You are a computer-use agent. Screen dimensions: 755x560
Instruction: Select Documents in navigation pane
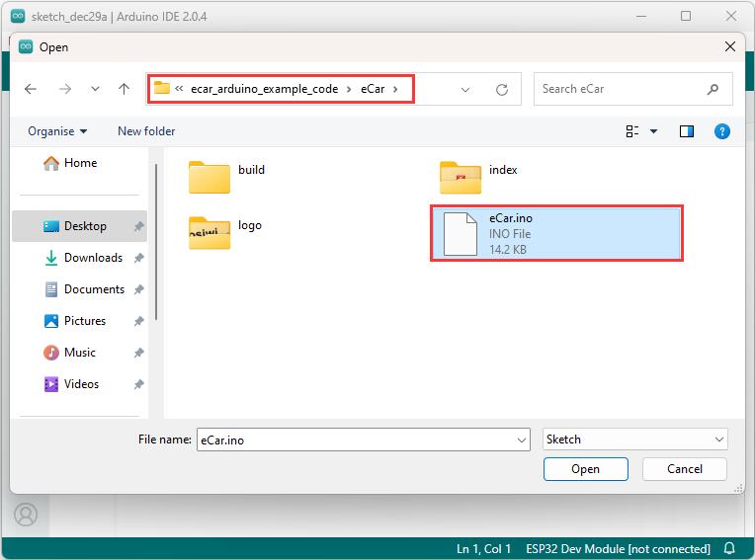click(84, 289)
